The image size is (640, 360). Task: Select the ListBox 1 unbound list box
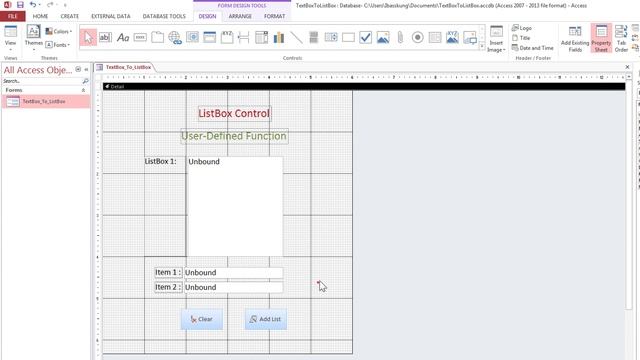pos(235,207)
